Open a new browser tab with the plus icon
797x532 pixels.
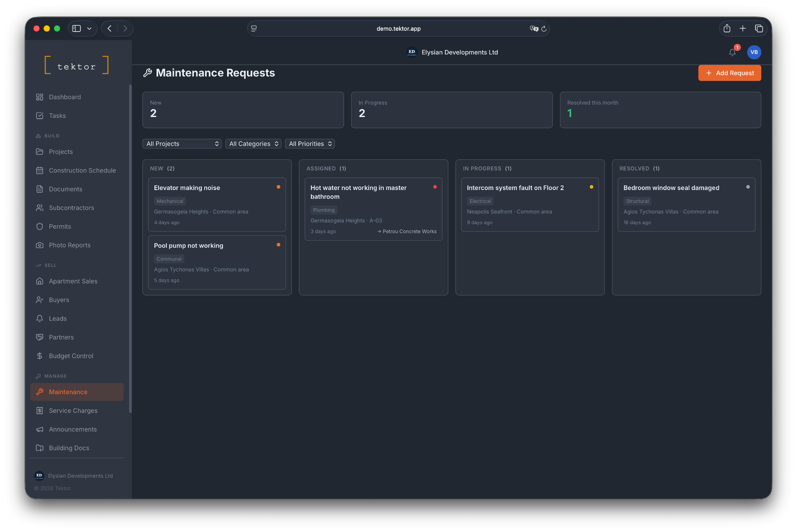[743, 28]
